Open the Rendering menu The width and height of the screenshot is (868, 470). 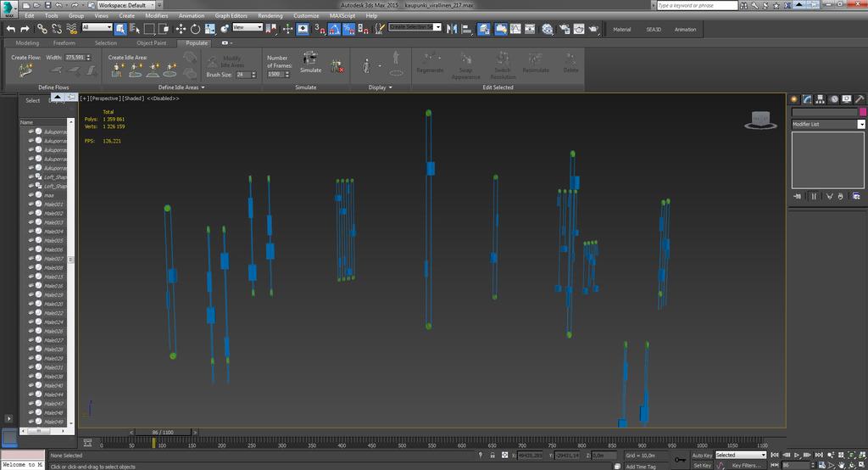click(x=270, y=15)
